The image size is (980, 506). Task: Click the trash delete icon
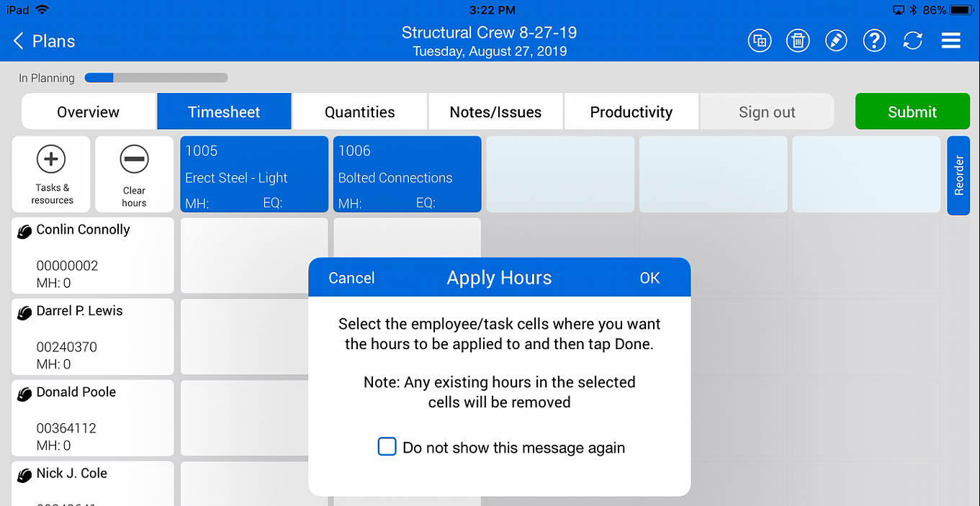(x=798, y=40)
